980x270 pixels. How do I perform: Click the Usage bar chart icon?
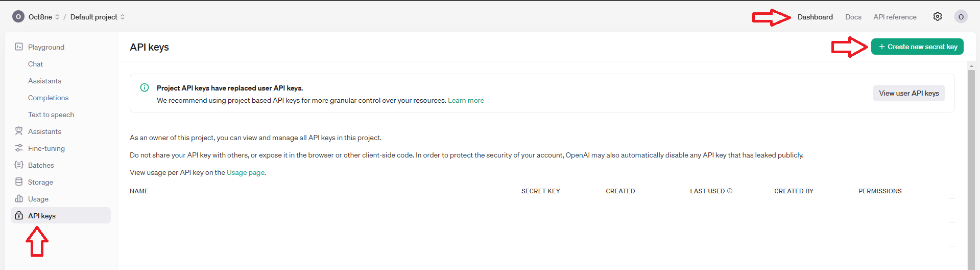click(x=19, y=199)
